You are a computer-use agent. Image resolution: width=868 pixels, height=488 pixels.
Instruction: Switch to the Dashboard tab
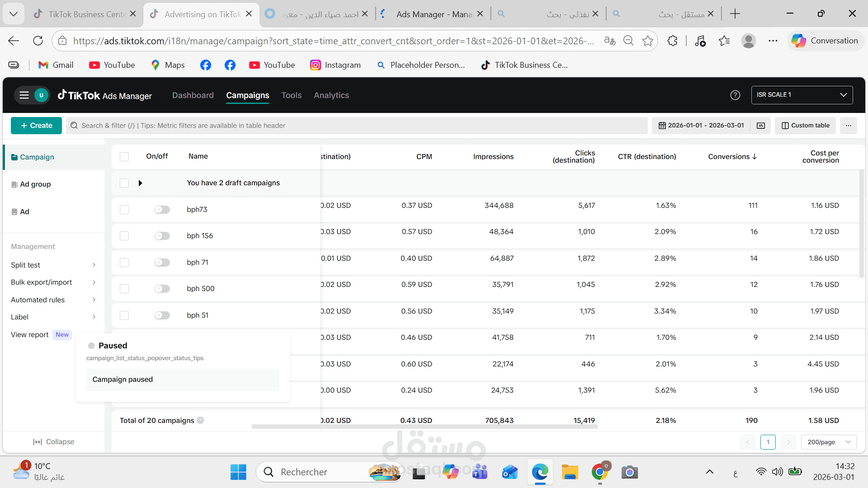click(x=193, y=95)
